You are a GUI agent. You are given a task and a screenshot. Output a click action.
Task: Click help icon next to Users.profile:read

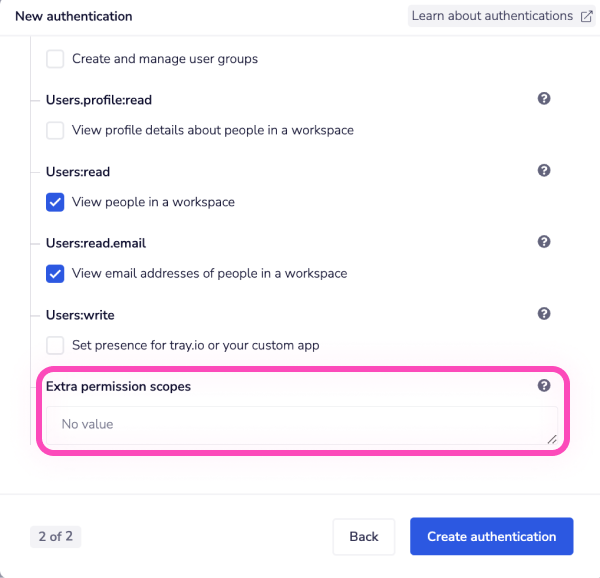[x=544, y=99]
